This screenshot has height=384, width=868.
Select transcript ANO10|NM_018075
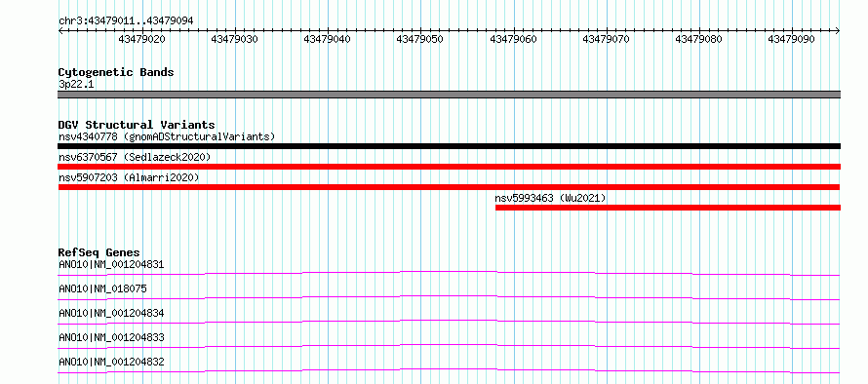[102, 288]
